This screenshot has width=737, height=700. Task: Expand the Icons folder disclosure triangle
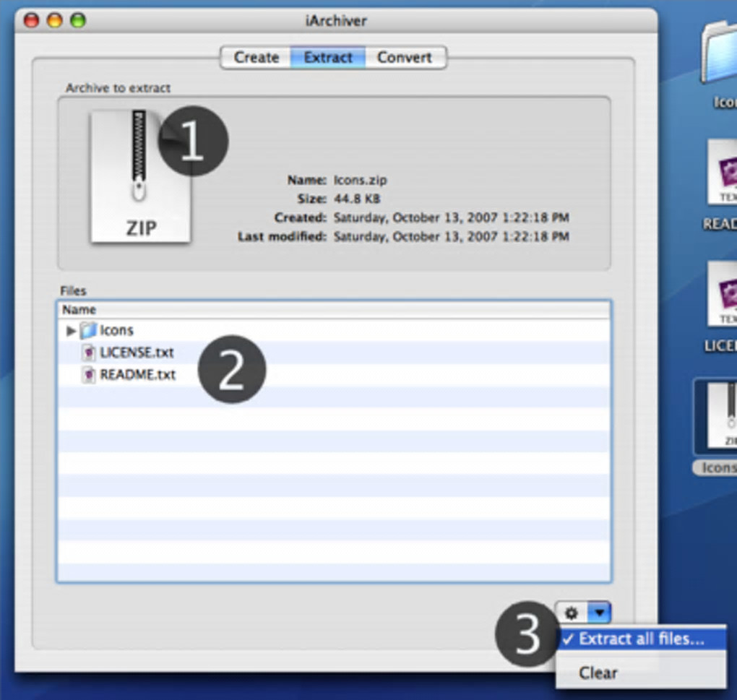pyautogui.click(x=71, y=331)
